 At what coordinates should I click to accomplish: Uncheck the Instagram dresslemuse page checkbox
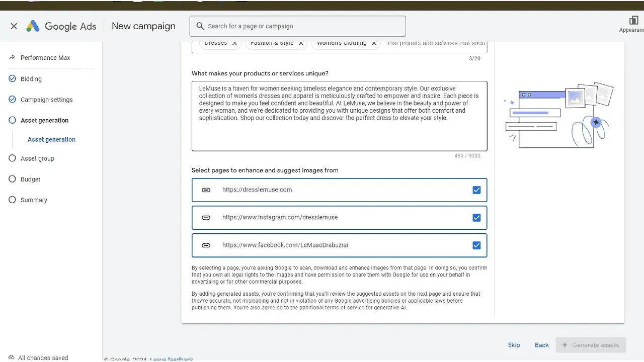point(476,218)
